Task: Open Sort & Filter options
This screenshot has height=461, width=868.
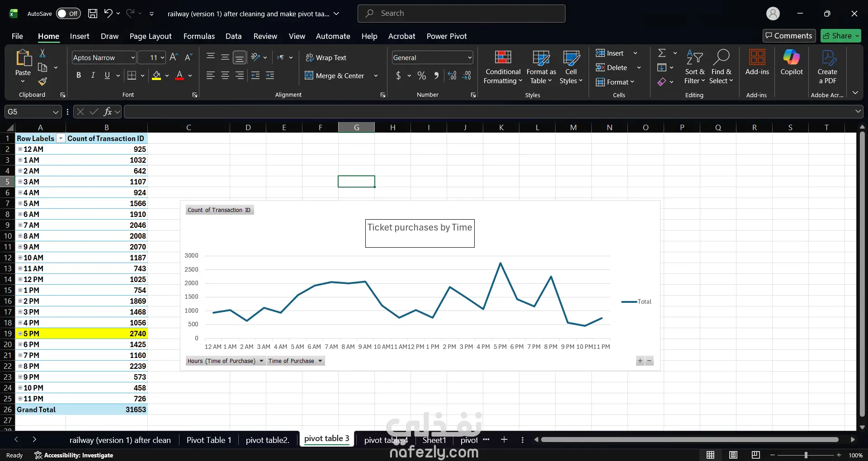Action: tap(694, 67)
